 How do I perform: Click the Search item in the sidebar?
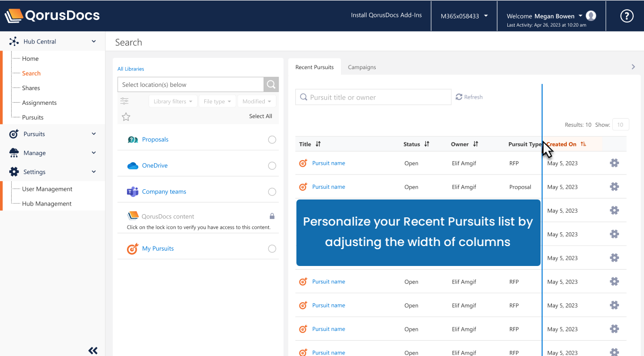pos(31,74)
